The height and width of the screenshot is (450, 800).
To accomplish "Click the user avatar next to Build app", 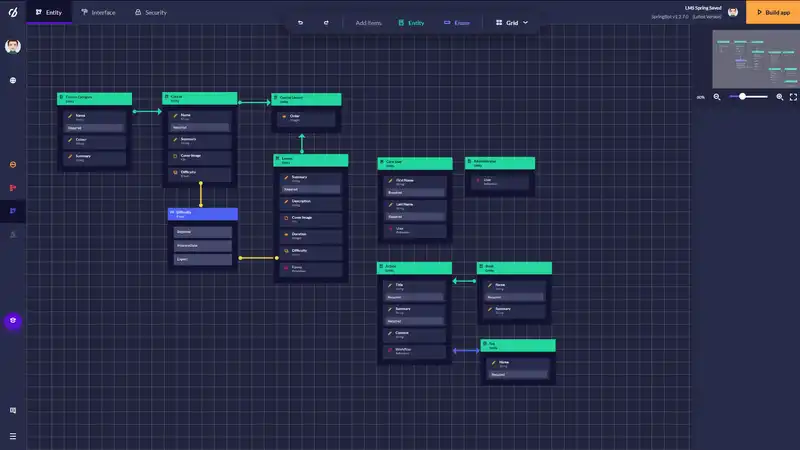I will (733, 12).
